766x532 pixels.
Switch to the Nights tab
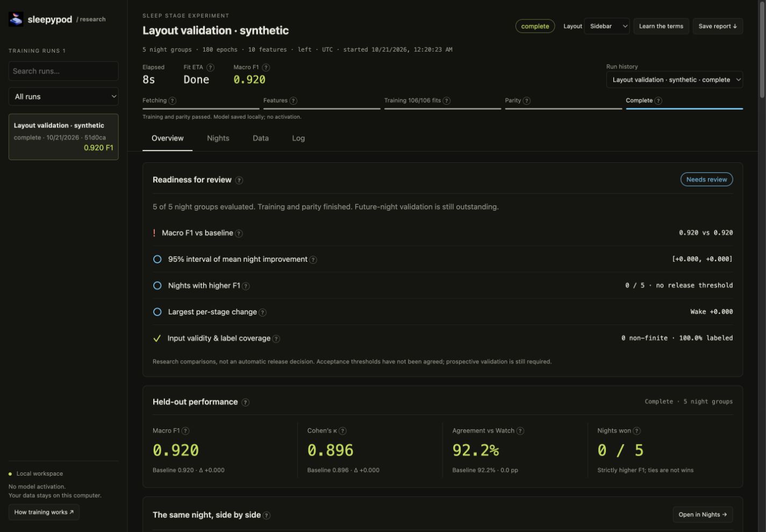click(218, 138)
